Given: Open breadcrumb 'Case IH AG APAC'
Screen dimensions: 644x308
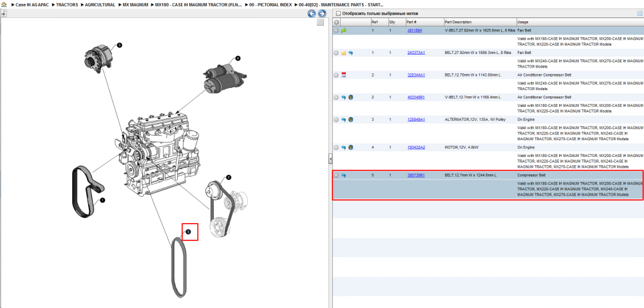Looking at the screenshot, I should (32, 5).
